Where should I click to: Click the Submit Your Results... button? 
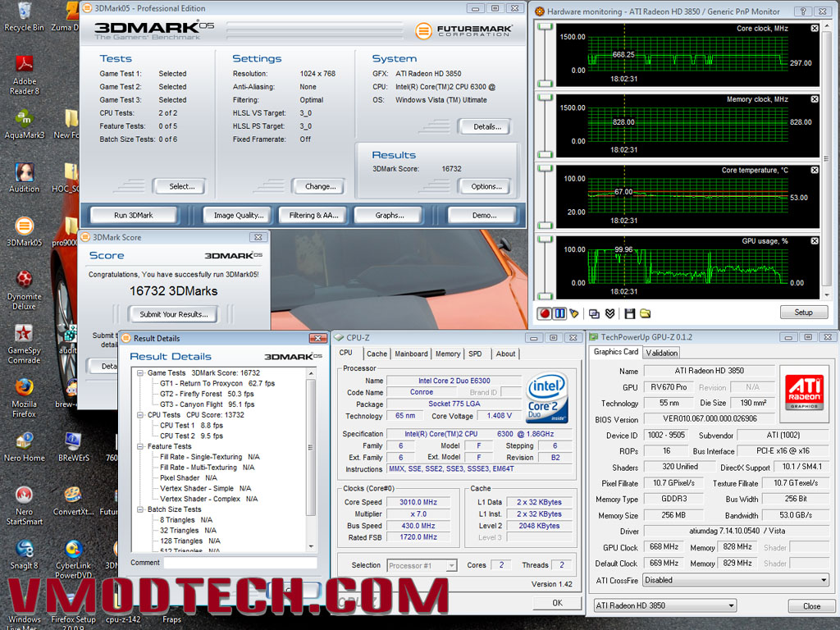pyautogui.click(x=174, y=314)
